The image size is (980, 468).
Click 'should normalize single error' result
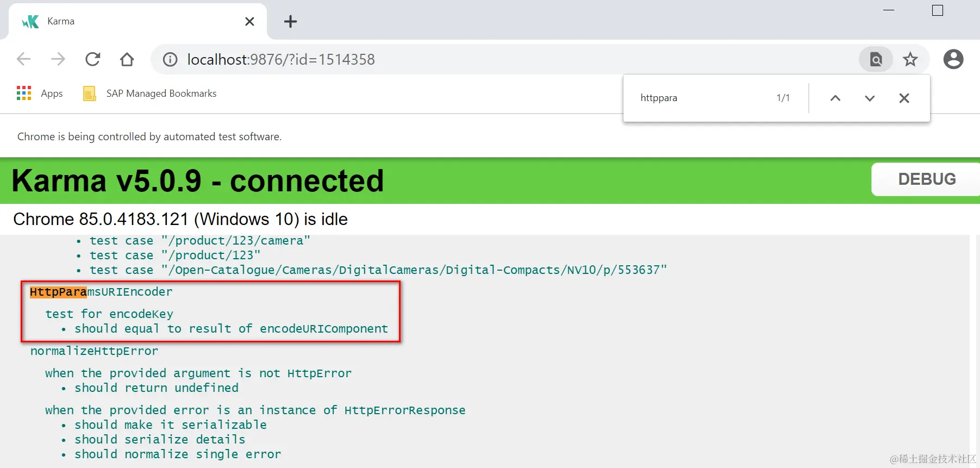point(178,454)
